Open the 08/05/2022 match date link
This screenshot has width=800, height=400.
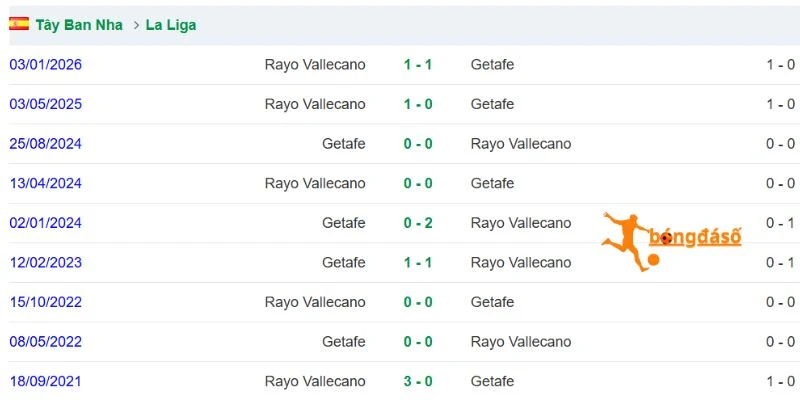(45, 341)
